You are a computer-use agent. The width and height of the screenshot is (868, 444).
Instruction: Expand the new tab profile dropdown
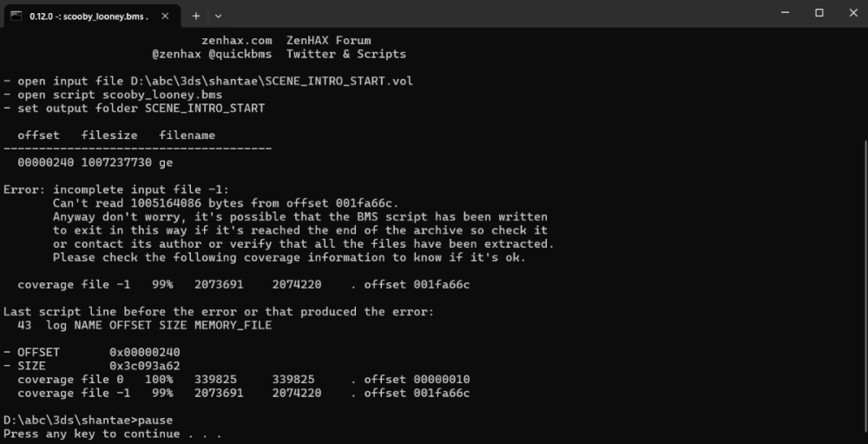click(x=218, y=16)
